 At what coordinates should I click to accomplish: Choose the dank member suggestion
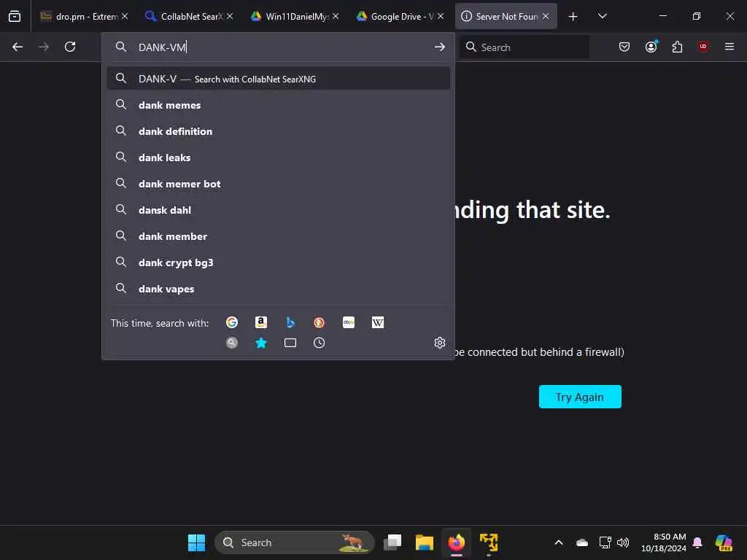pyautogui.click(x=278, y=236)
